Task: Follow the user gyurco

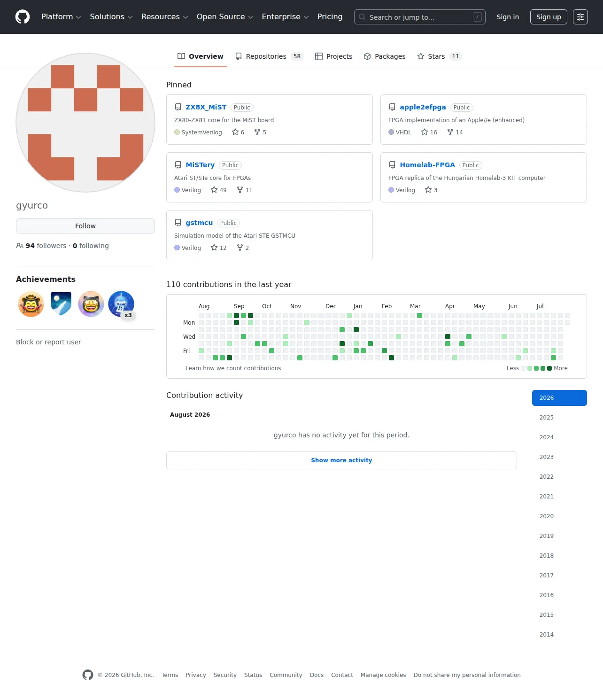Action: point(85,226)
